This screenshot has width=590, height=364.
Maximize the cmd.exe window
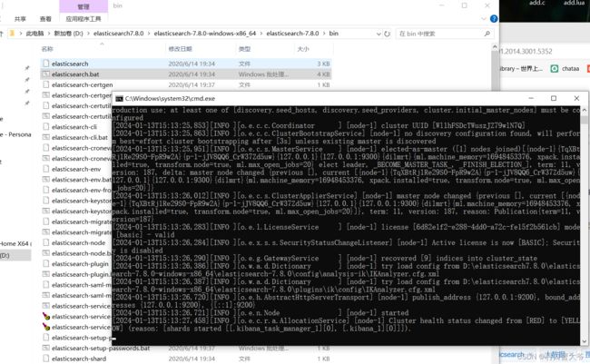coord(554,98)
